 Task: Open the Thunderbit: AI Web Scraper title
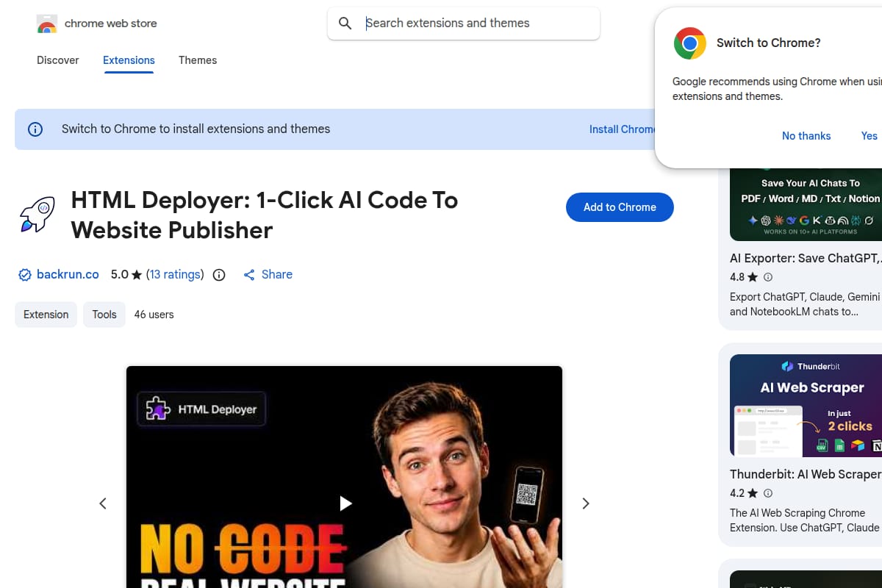pos(806,474)
